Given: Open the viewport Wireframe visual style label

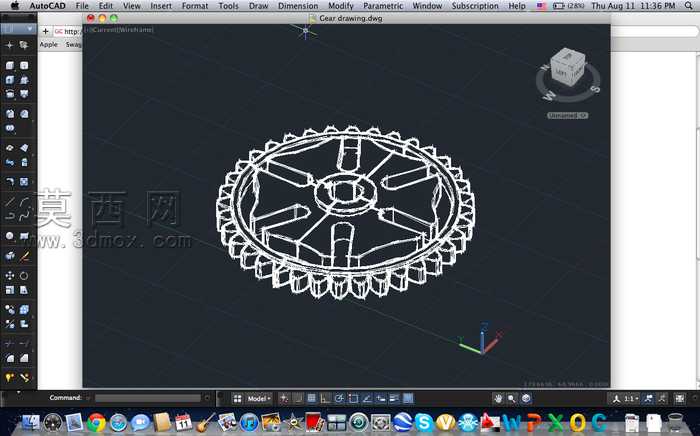Looking at the screenshot, I should [x=138, y=29].
